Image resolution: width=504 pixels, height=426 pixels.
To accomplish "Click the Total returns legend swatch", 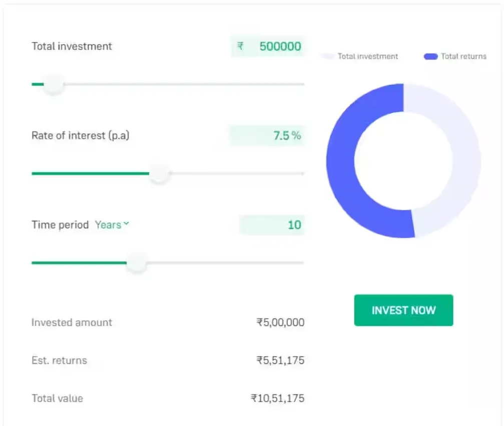I will [x=430, y=57].
